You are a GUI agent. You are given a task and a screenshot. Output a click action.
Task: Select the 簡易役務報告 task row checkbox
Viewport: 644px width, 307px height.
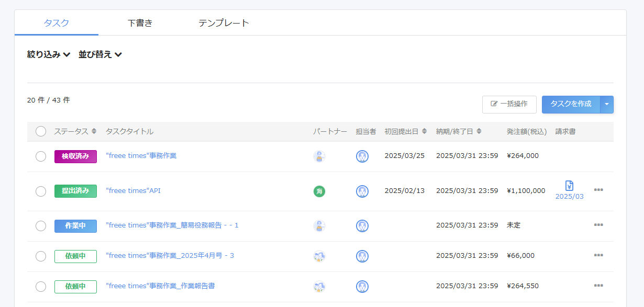(x=41, y=226)
